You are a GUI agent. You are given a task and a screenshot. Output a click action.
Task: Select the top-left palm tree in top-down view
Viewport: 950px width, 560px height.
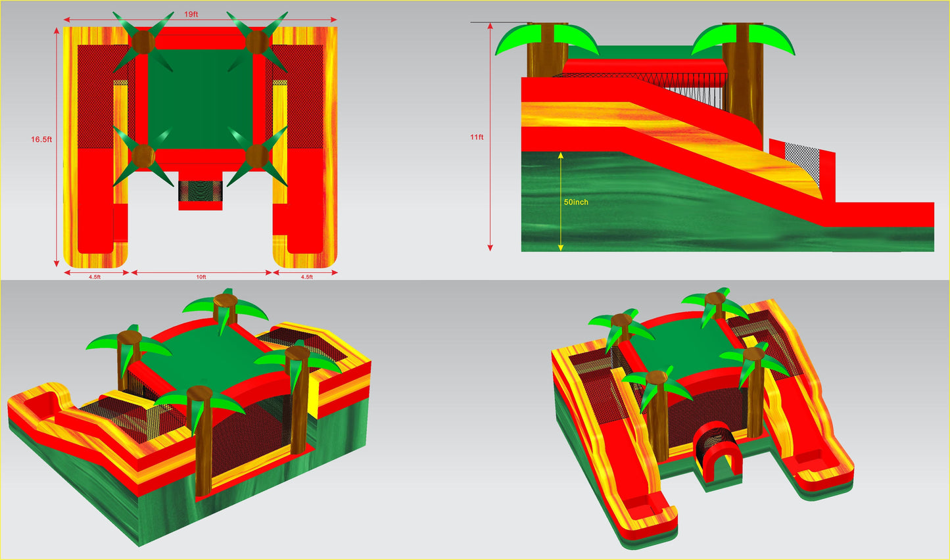coord(143,42)
